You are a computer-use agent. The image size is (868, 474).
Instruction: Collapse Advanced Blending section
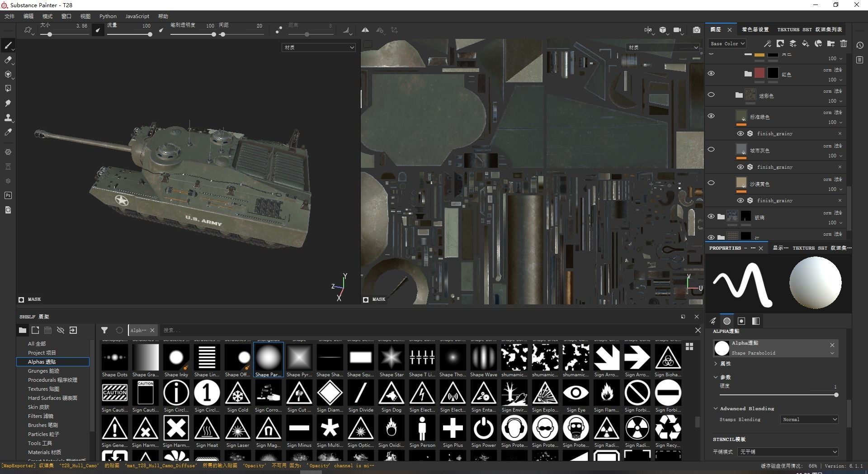[x=716, y=408]
